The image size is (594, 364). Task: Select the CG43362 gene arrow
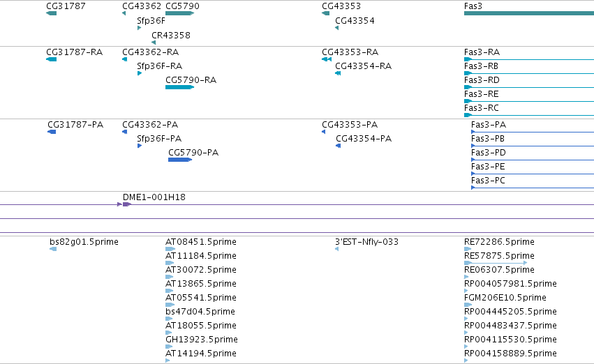pyautogui.click(x=124, y=13)
